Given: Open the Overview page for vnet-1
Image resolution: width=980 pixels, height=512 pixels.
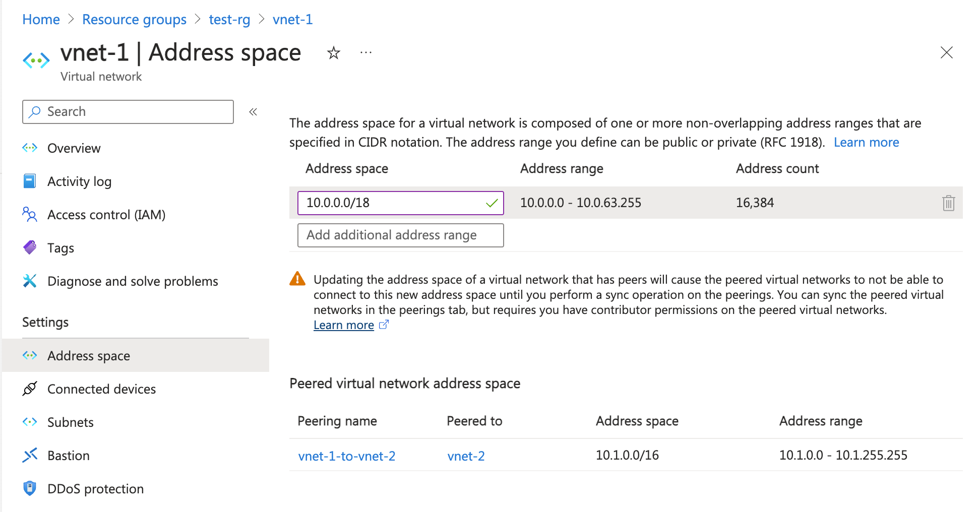Looking at the screenshot, I should pyautogui.click(x=74, y=148).
